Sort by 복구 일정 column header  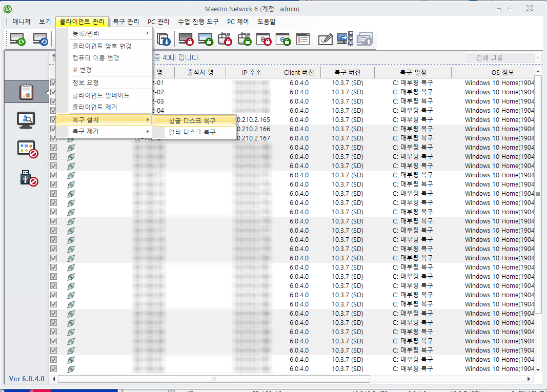click(413, 73)
